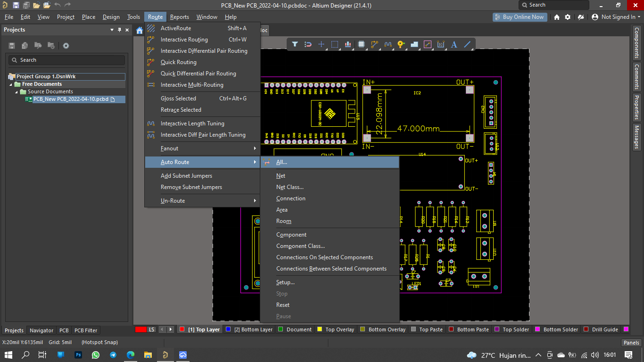Select Auto Route Setup... entry
644x362 pixels.
pos(330,282)
